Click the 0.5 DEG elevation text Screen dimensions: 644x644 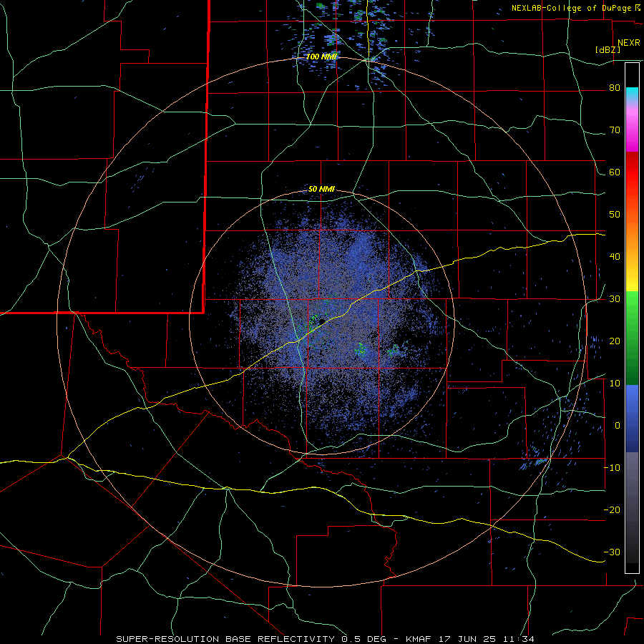[365, 639]
